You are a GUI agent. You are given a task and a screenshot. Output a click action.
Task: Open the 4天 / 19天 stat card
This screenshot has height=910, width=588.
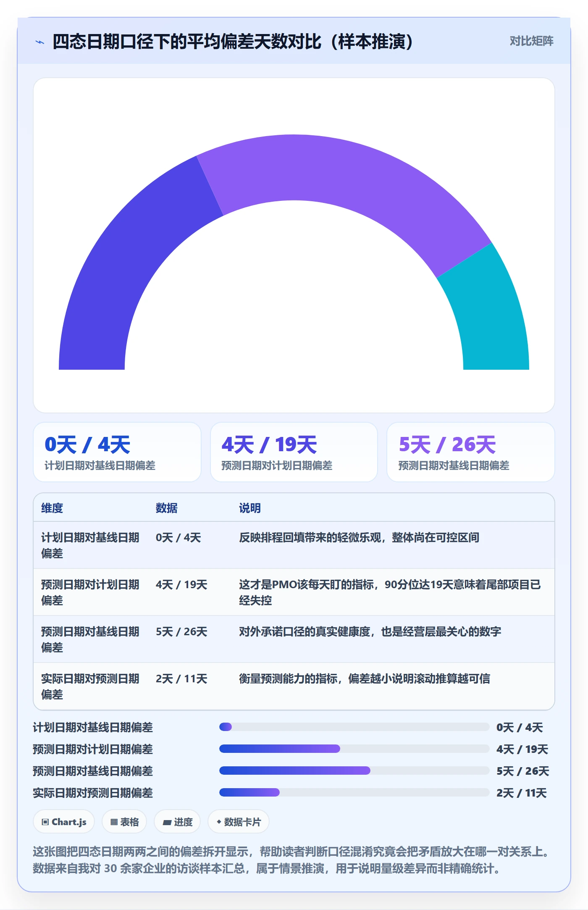(294, 452)
